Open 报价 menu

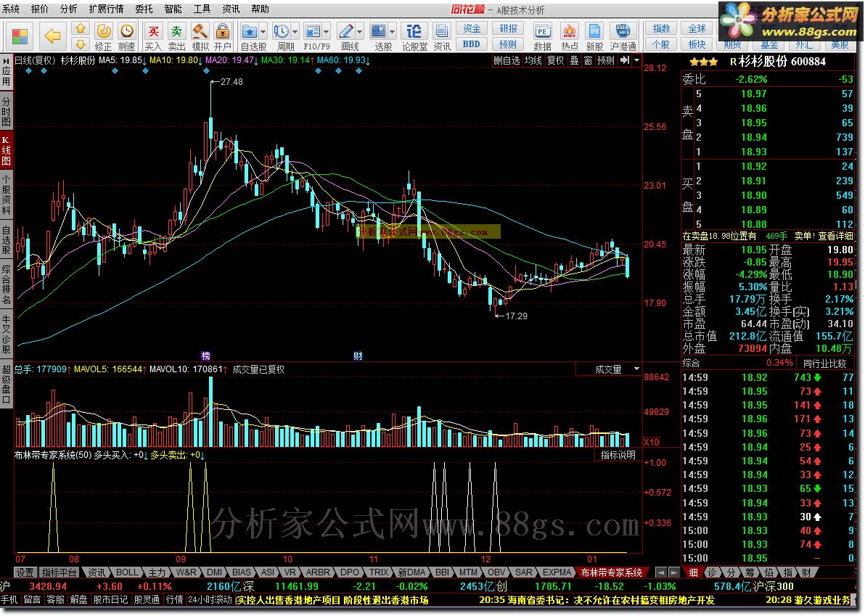pyautogui.click(x=40, y=9)
